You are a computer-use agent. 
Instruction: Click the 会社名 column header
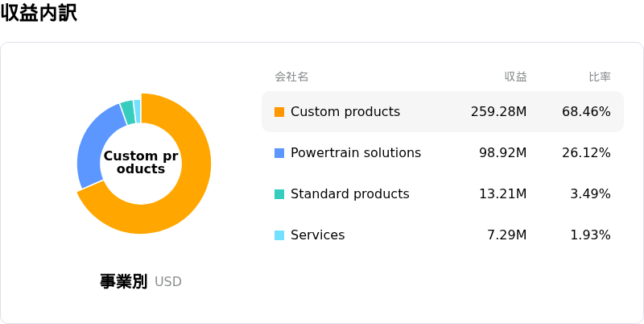(291, 77)
